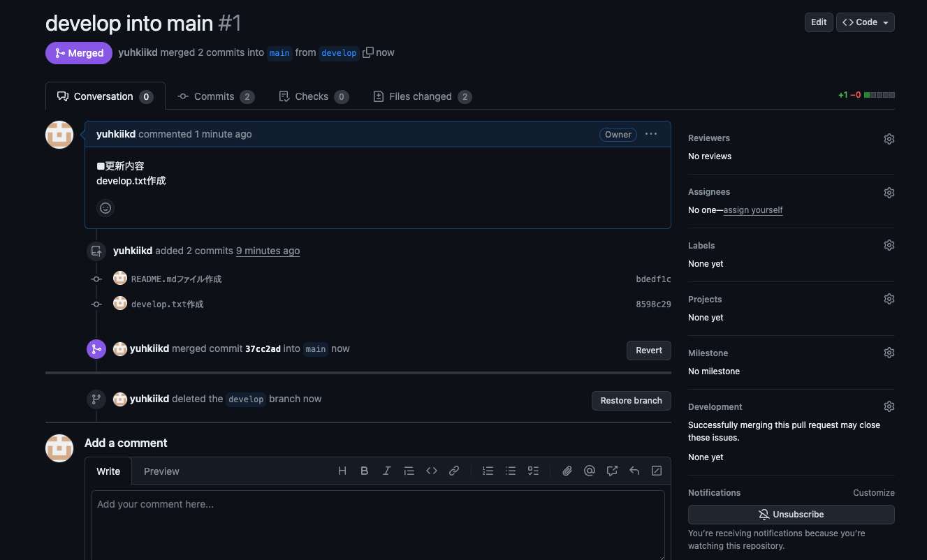Image resolution: width=927 pixels, height=560 pixels.
Task: Click the Unsubscribe notifications button
Action: click(791, 515)
